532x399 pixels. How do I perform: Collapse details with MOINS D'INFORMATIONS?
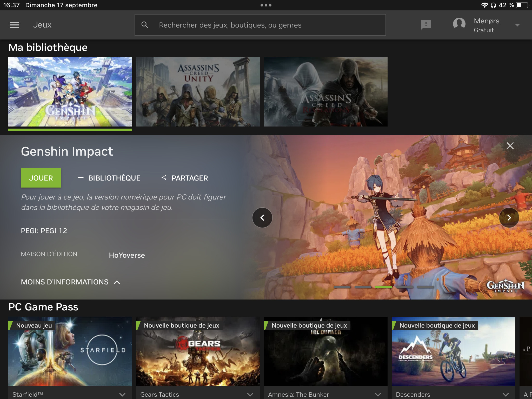click(x=71, y=282)
